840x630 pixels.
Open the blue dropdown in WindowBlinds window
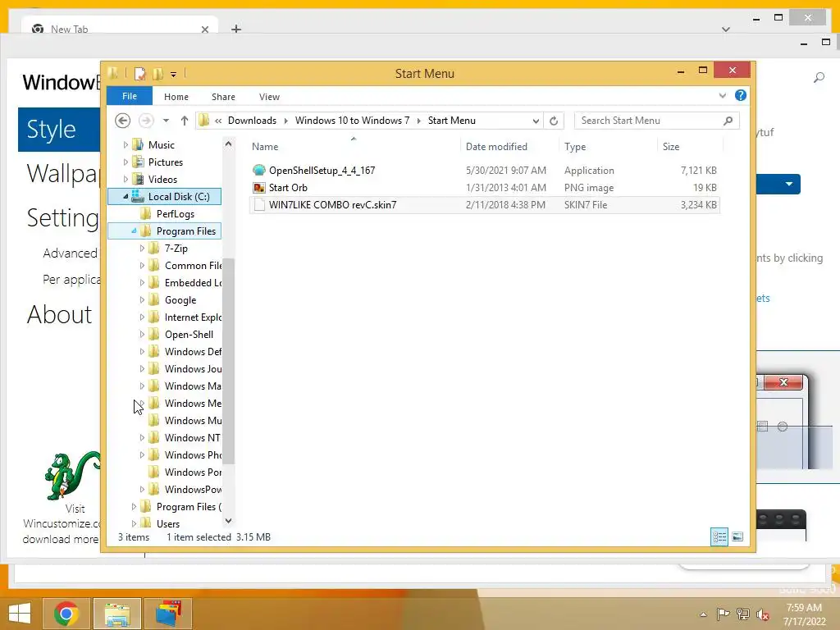coord(789,184)
